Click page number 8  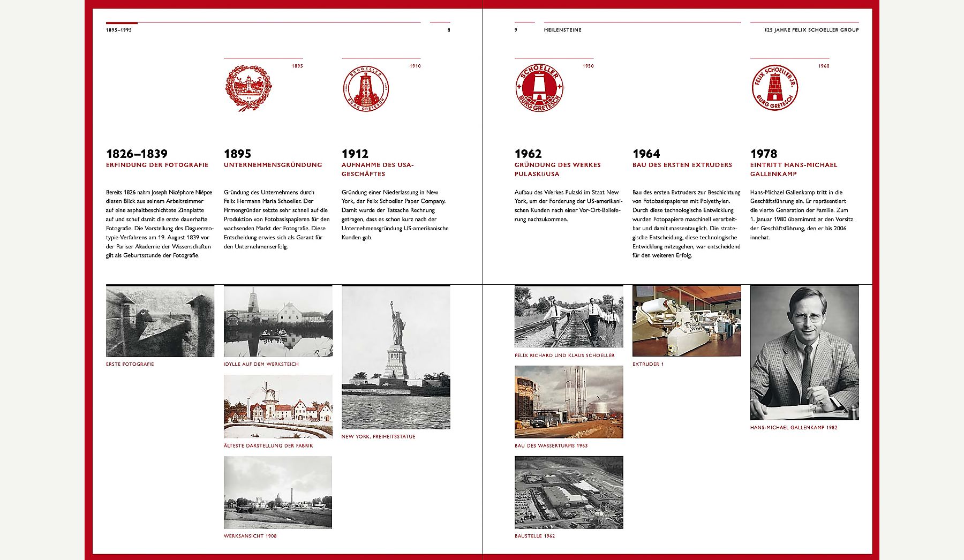449,30
